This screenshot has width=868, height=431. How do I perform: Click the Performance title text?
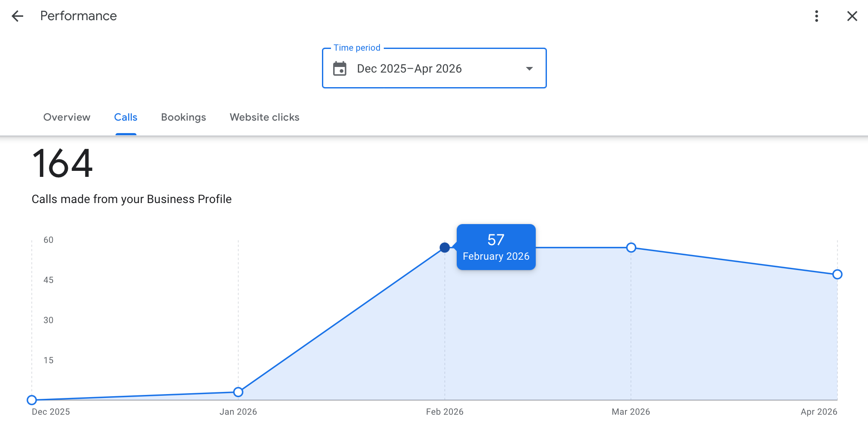click(79, 16)
